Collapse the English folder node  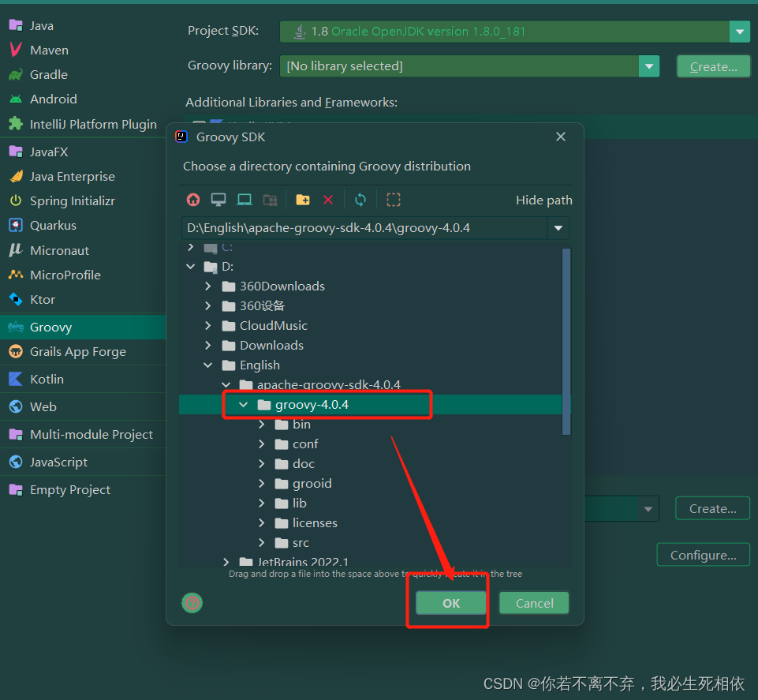point(208,365)
